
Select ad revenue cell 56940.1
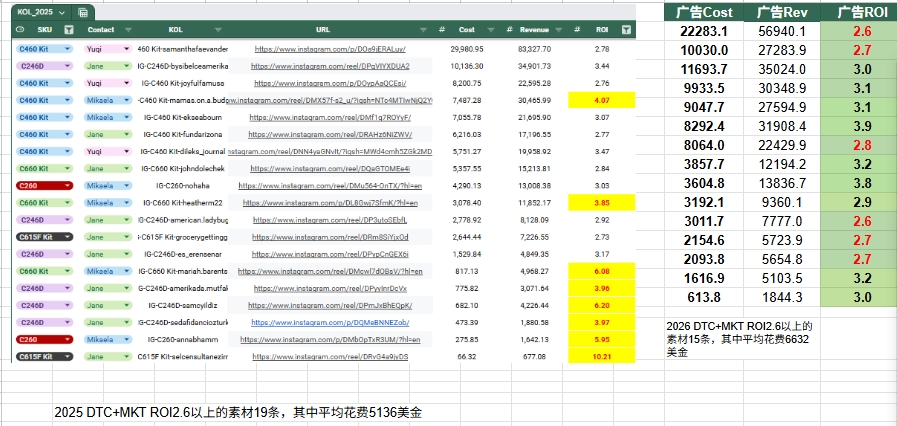click(782, 31)
